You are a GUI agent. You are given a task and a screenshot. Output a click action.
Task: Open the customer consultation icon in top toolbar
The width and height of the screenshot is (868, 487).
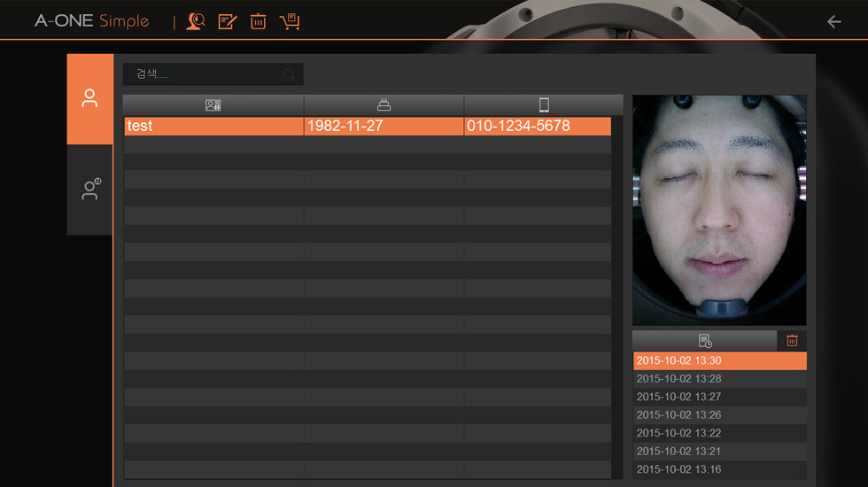click(196, 21)
